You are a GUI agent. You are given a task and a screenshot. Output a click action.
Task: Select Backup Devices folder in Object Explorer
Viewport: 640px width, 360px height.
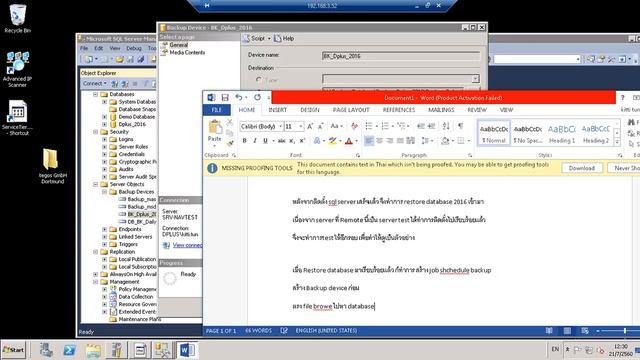pos(136,192)
